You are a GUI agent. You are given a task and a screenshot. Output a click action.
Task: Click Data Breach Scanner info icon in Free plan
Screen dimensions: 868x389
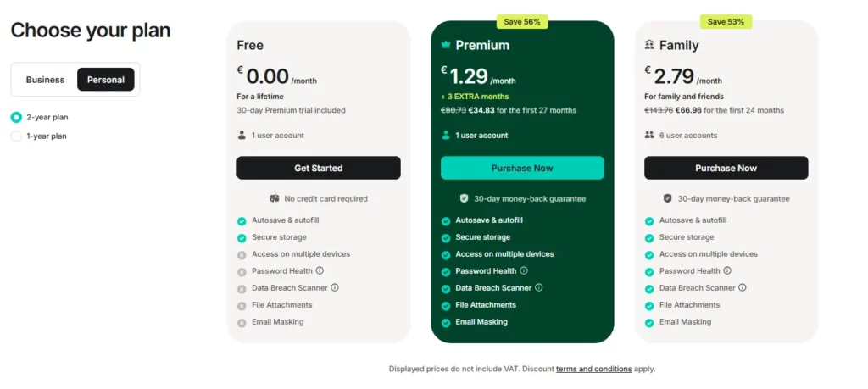[x=335, y=287]
